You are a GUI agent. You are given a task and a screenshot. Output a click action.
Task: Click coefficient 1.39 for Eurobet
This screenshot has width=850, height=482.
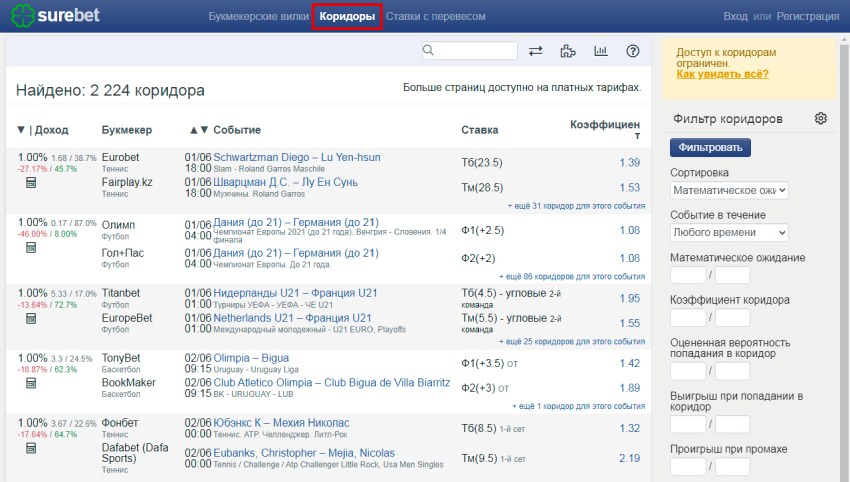point(629,163)
